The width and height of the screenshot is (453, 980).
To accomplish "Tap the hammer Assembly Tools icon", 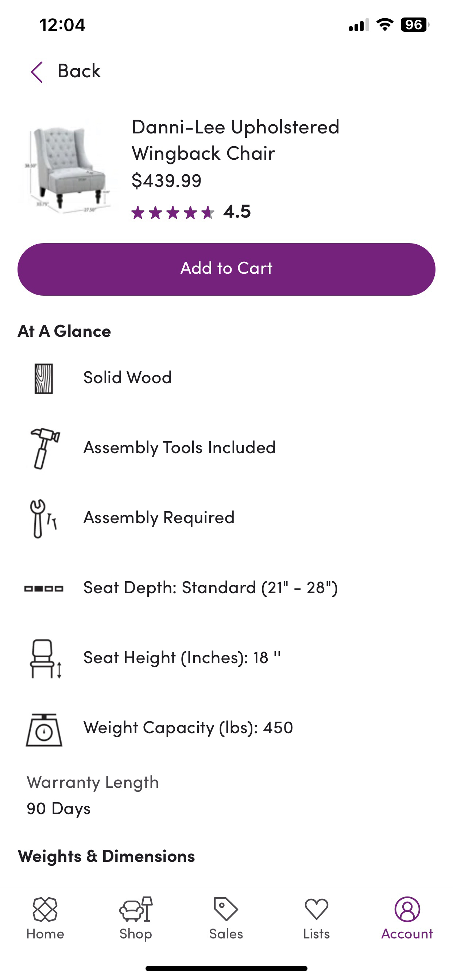I will [x=45, y=448].
